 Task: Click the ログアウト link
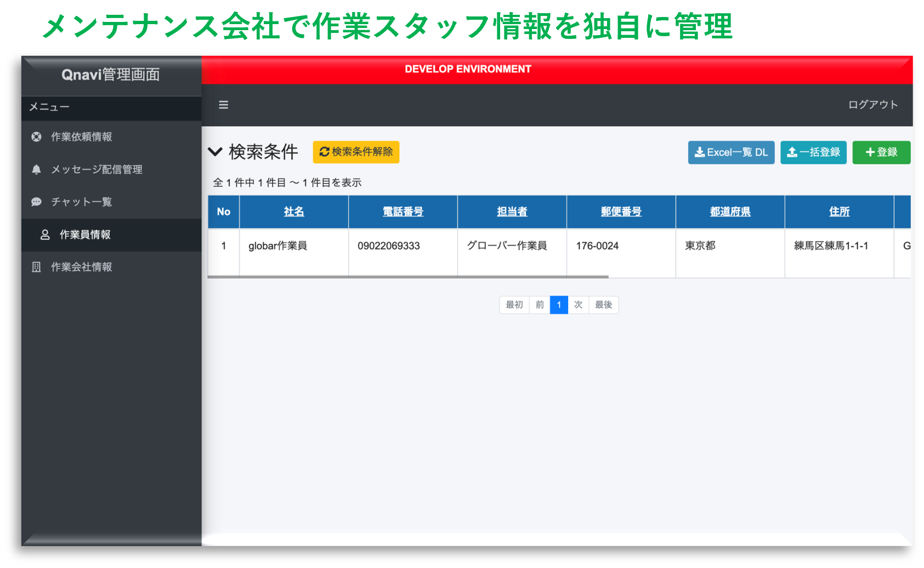coord(873,105)
